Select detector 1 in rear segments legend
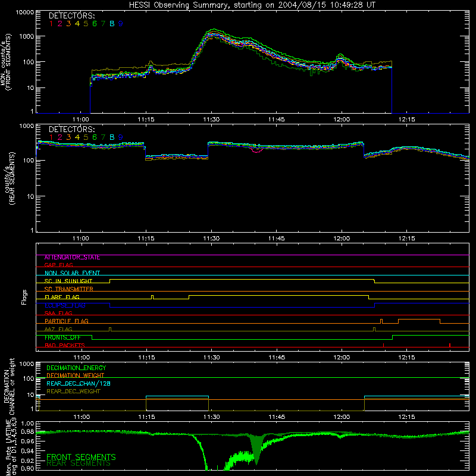 [x=51, y=137]
